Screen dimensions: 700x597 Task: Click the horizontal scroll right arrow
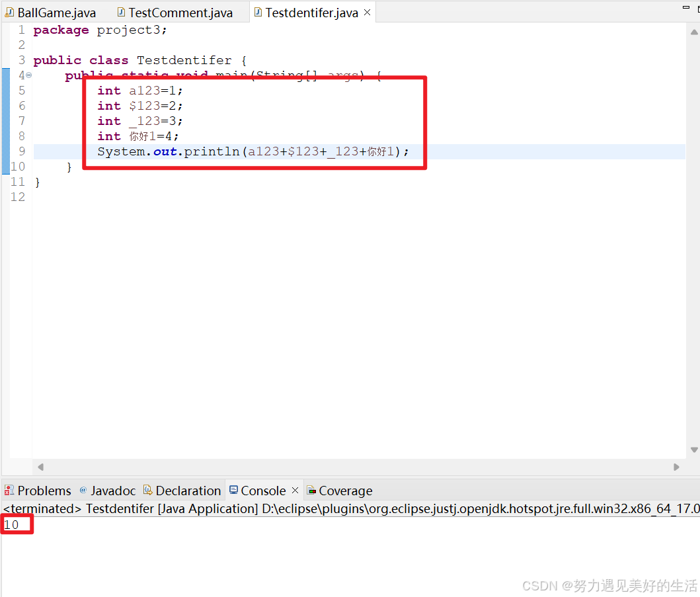(x=676, y=467)
